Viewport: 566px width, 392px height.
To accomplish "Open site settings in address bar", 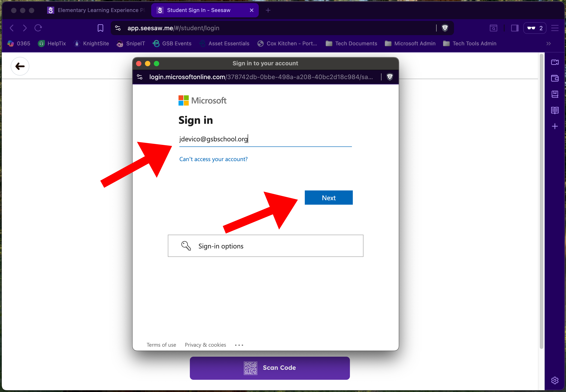I will pyautogui.click(x=118, y=28).
